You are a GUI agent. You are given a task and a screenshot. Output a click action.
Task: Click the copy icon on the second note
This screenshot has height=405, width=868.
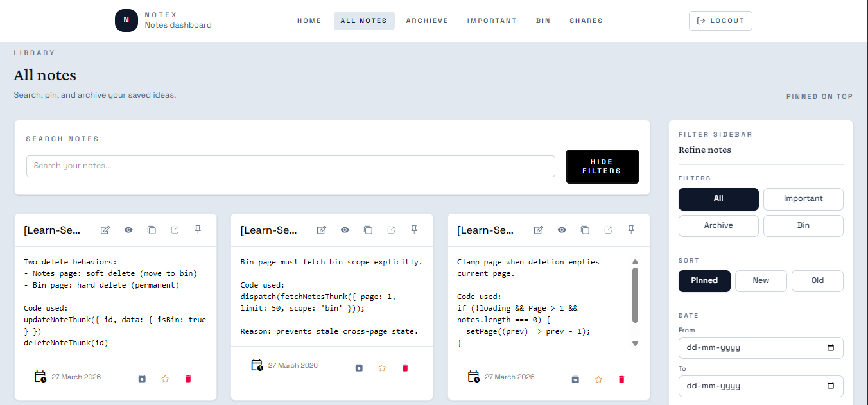(x=368, y=230)
